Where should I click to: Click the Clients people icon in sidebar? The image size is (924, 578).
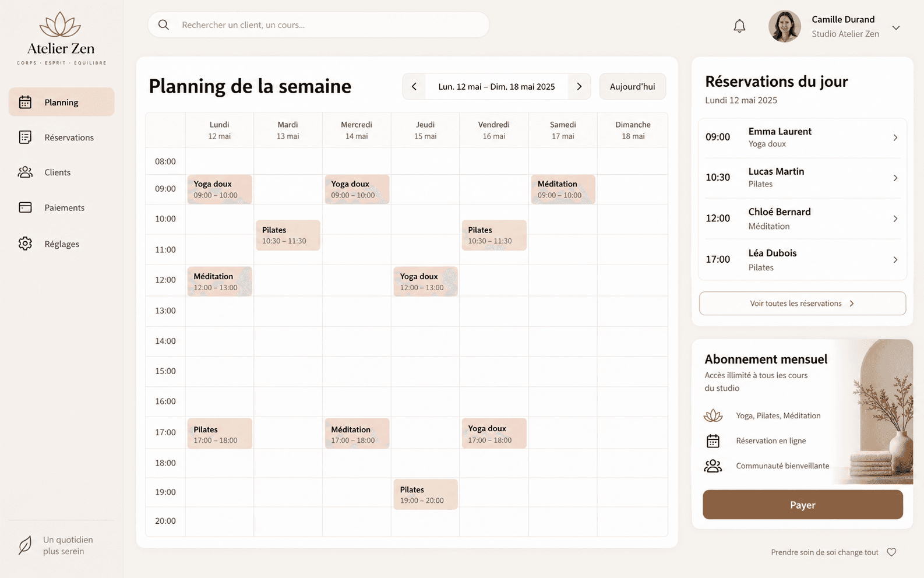(x=25, y=172)
